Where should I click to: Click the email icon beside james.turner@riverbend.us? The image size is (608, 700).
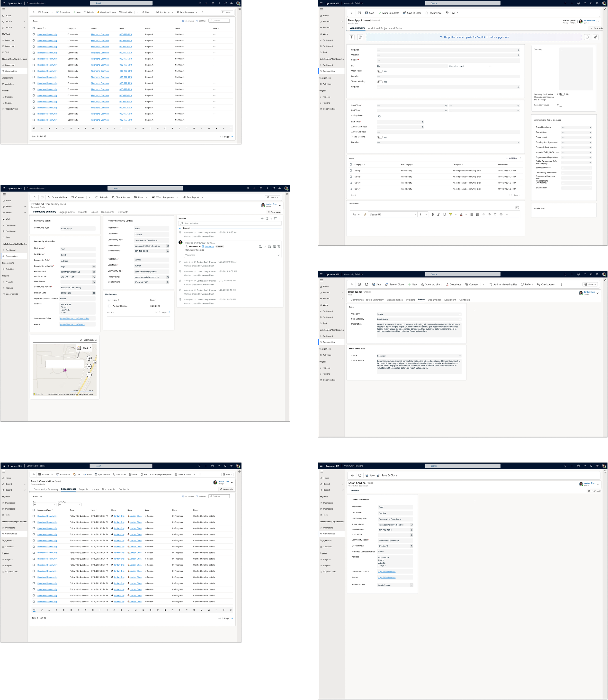(168, 277)
